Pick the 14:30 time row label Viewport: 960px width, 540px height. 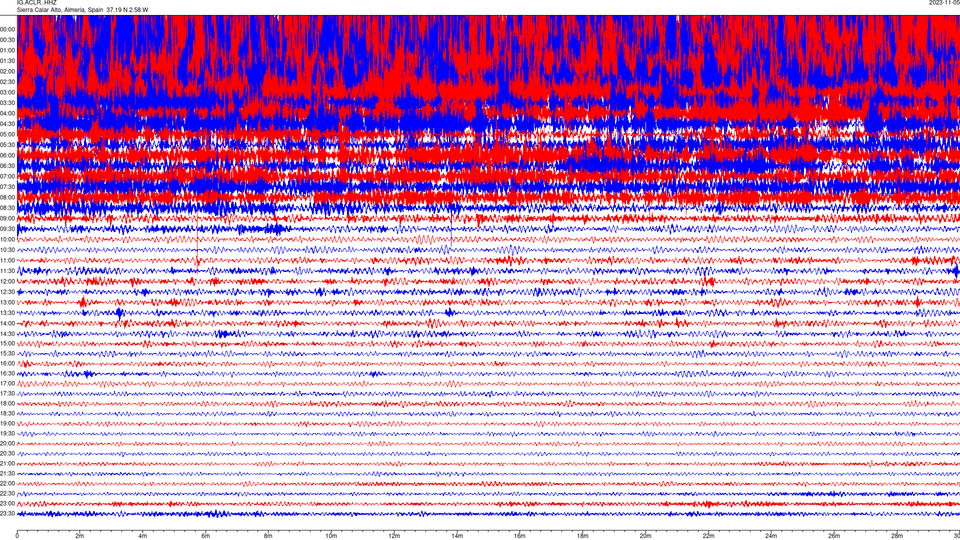tap(7, 334)
